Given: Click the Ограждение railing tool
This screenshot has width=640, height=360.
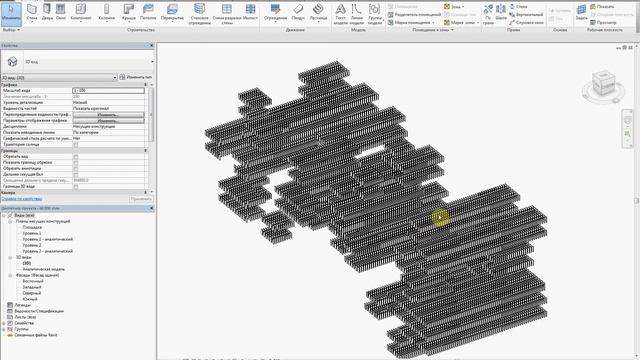Looking at the screenshot, I should (x=276, y=12).
